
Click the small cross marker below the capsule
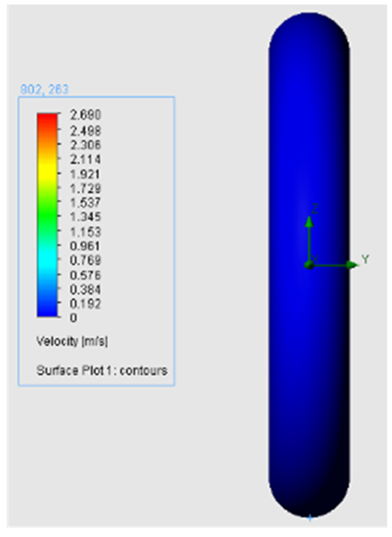[x=310, y=518]
